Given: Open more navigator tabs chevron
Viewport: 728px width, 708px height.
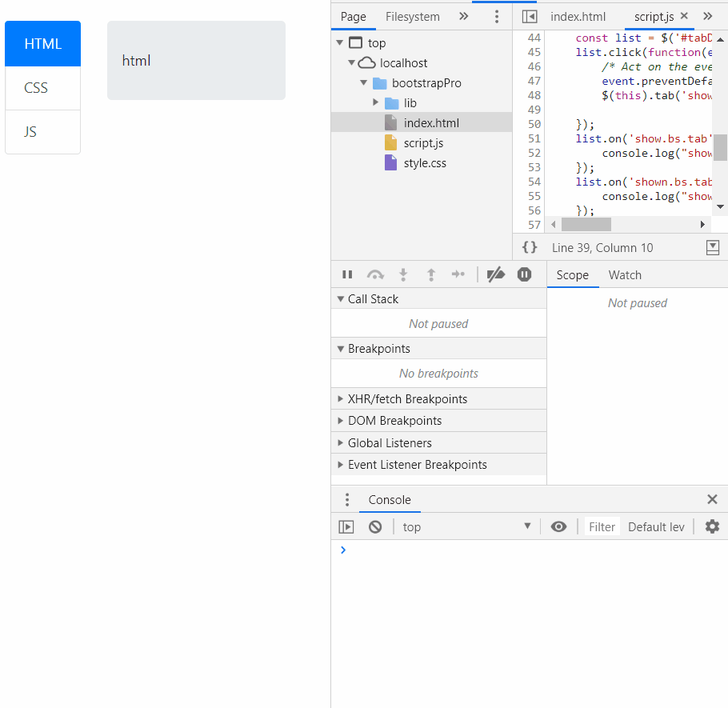Looking at the screenshot, I should click(463, 17).
